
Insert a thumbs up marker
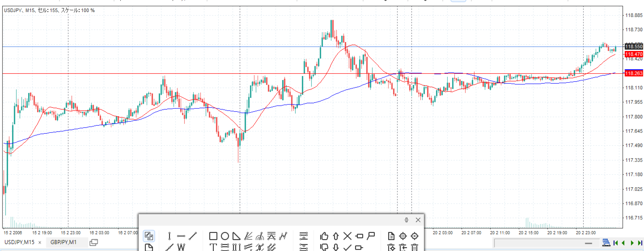pos(324,236)
